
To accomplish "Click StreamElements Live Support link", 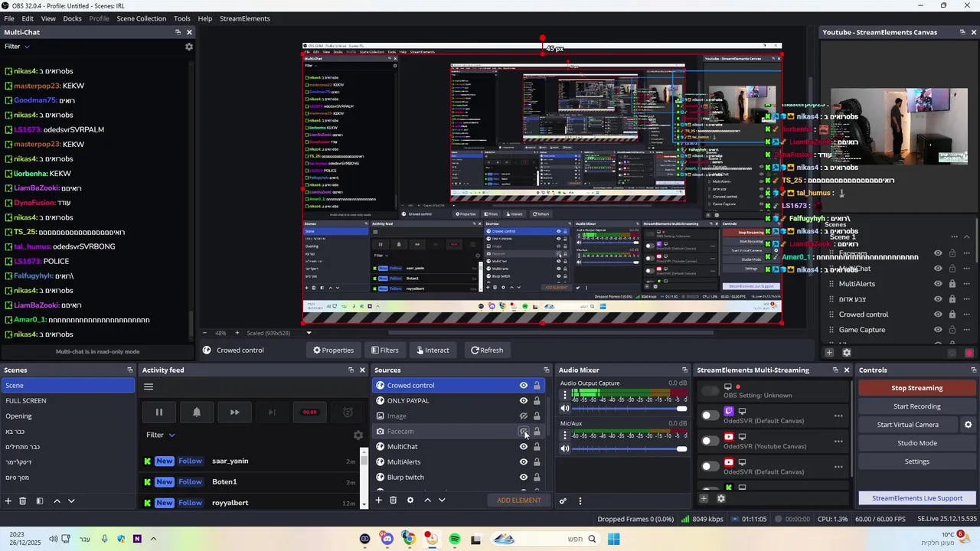I will pyautogui.click(x=916, y=498).
